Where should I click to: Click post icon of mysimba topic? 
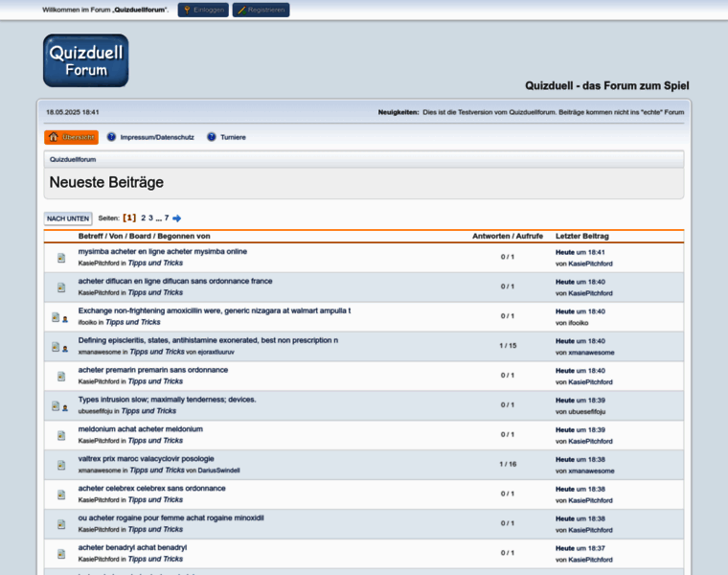point(61,258)
